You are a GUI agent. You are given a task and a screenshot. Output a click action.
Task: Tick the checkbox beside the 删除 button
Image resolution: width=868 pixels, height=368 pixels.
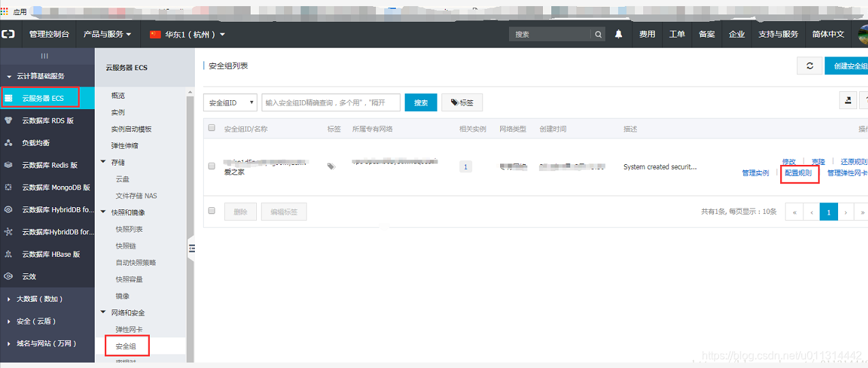tap(212, 211)
